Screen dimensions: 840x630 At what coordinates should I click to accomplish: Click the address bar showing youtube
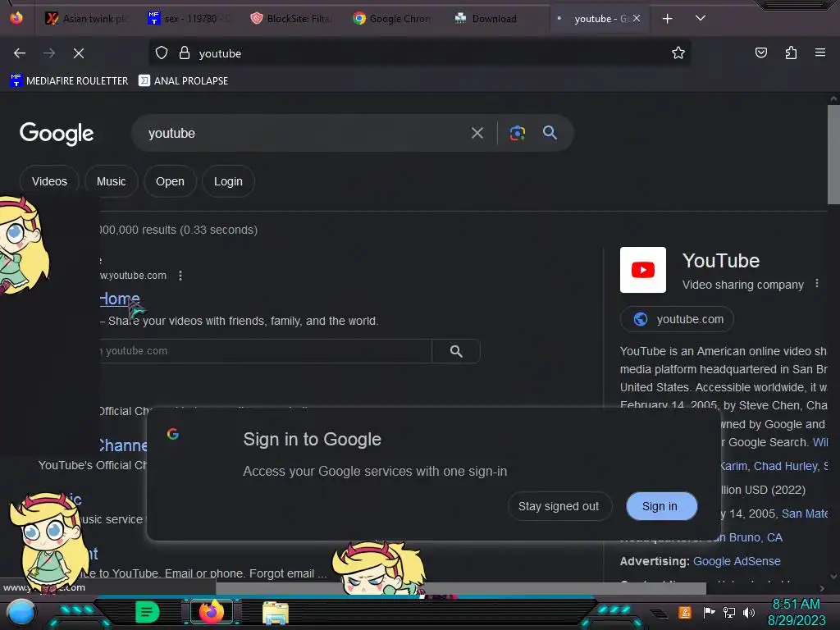[x=419, y=53]
